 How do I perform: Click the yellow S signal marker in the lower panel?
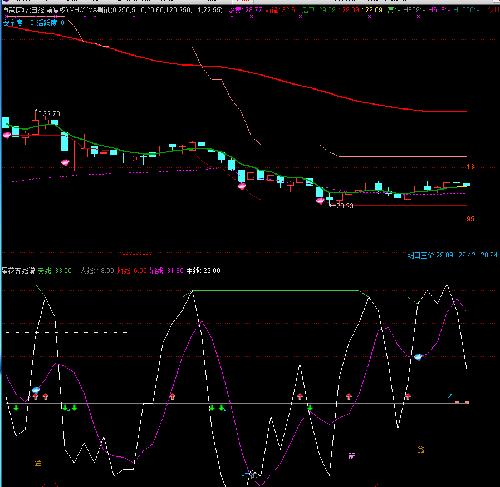pyautogui.click(x=421, y=450)
